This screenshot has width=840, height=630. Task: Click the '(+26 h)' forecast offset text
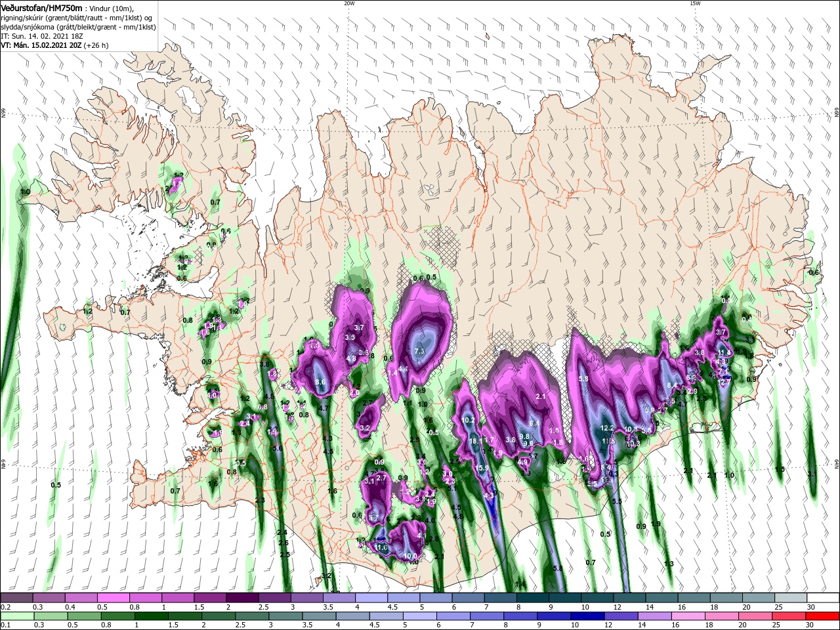pyautogui.click(x=96, y=45)
